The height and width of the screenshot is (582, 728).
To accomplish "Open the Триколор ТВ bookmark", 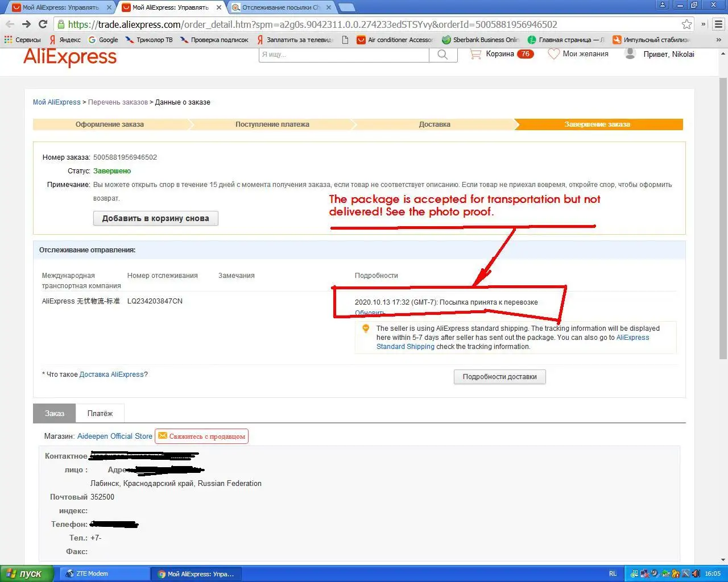I will coord(149,40).
